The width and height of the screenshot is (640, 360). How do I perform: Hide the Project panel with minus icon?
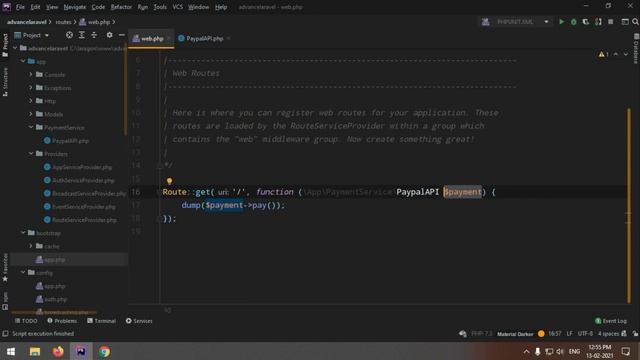(x=122, y=35)
